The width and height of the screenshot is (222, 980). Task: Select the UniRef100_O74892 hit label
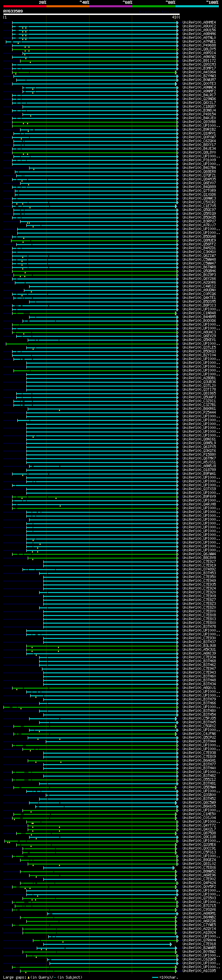(x=199, y=569)
